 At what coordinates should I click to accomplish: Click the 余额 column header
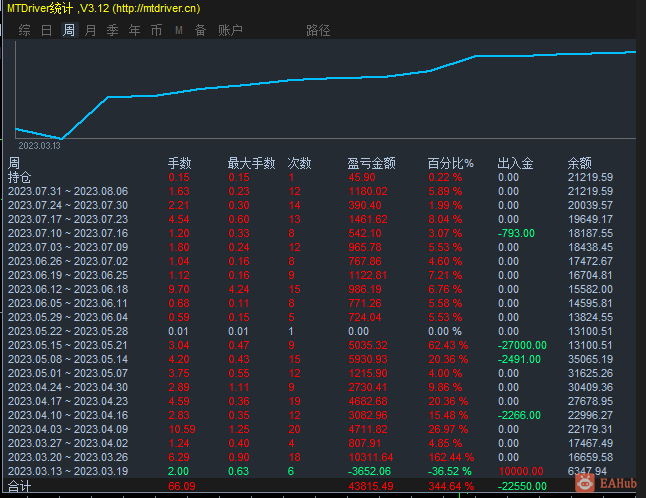tap(580, 163)
